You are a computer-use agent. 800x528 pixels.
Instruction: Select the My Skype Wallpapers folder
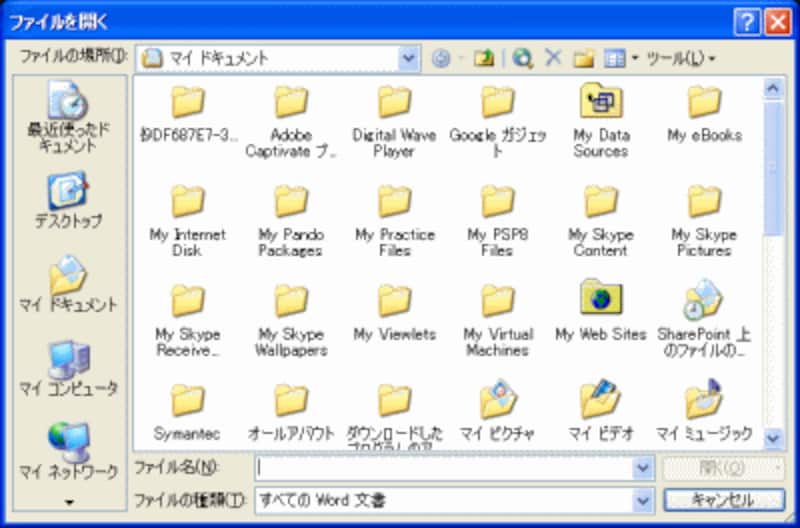[291, 320]
